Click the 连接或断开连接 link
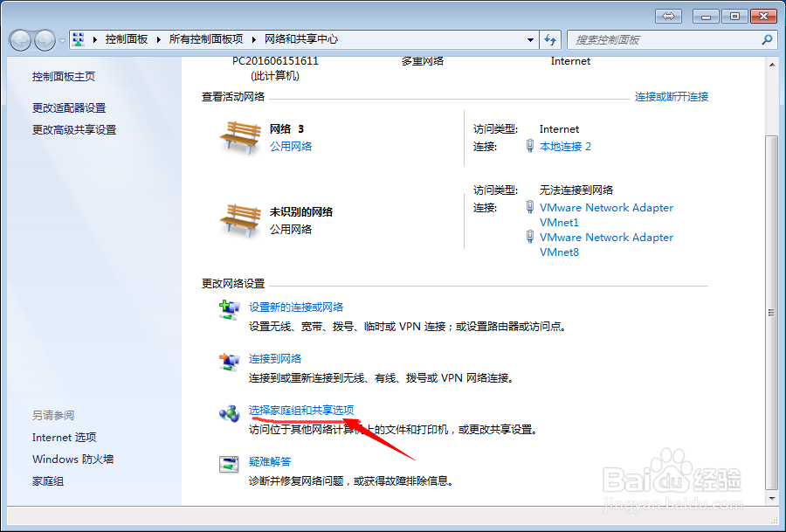 point(670,96)
